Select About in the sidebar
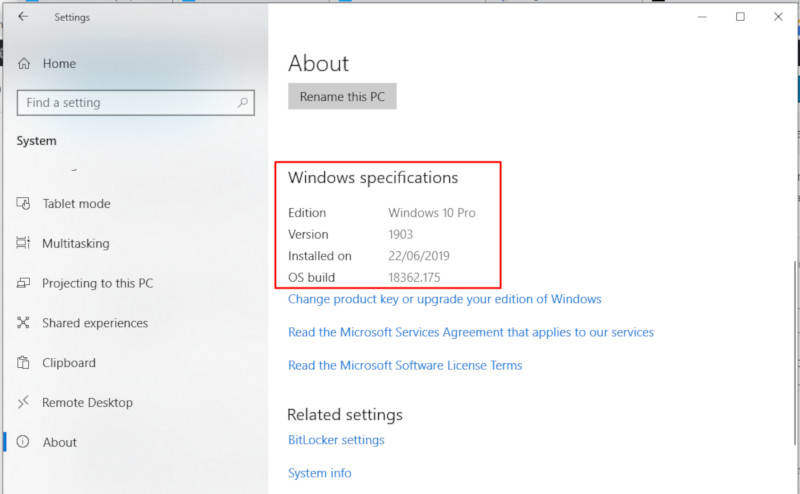The width and height of the screenshot is (800, 494). click(x=60, y=442)
